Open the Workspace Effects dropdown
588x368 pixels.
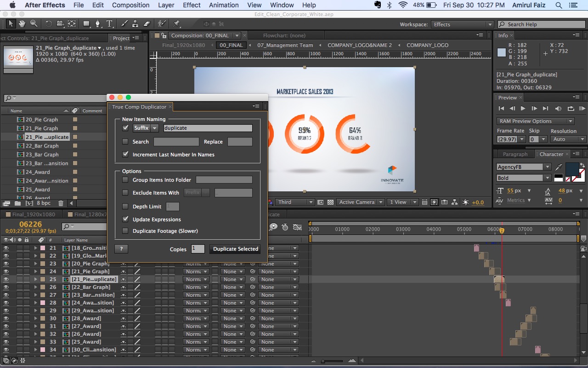point(462,24)
